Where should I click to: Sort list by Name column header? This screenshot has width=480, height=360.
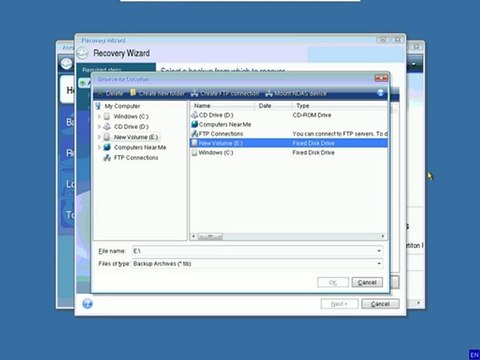click(x=223, y=106)
